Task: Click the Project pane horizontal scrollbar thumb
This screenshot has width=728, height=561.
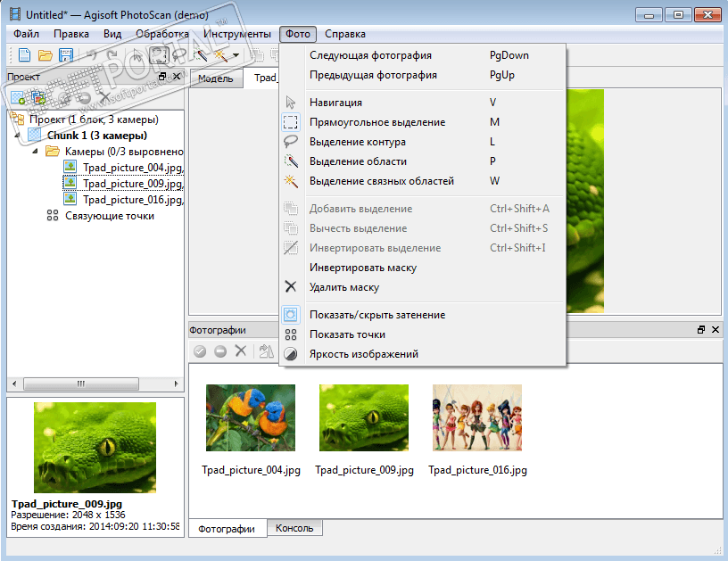Action: [81, 384]
